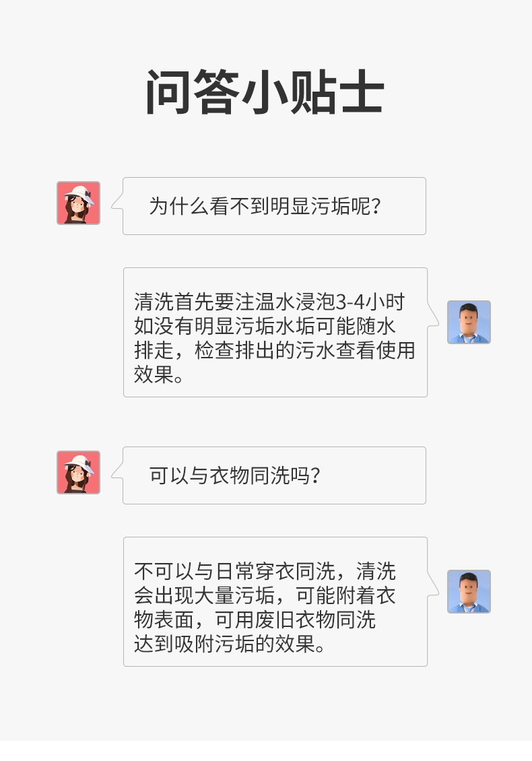
Task: Tap the man avatar beside the 废旧衣物 answer
Action: pyautogui.click(x=469, y=591)
